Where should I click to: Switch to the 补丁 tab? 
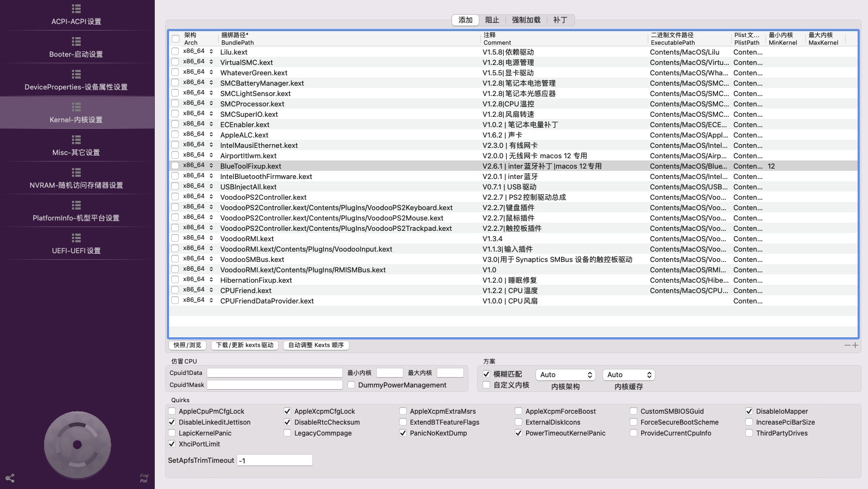[x=560, y=20]
